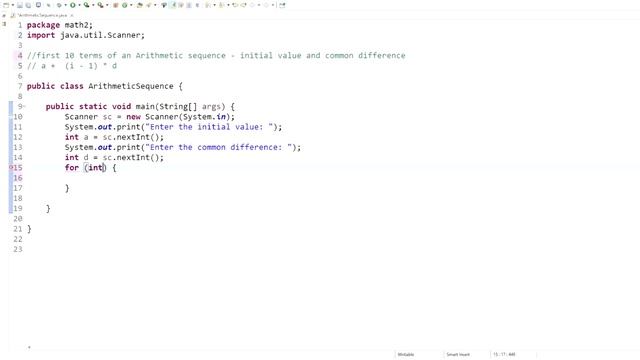Click the Writable status bar entry
This screenshot has height=360, width=640.
pyautogui.click(x=406, y=354)
